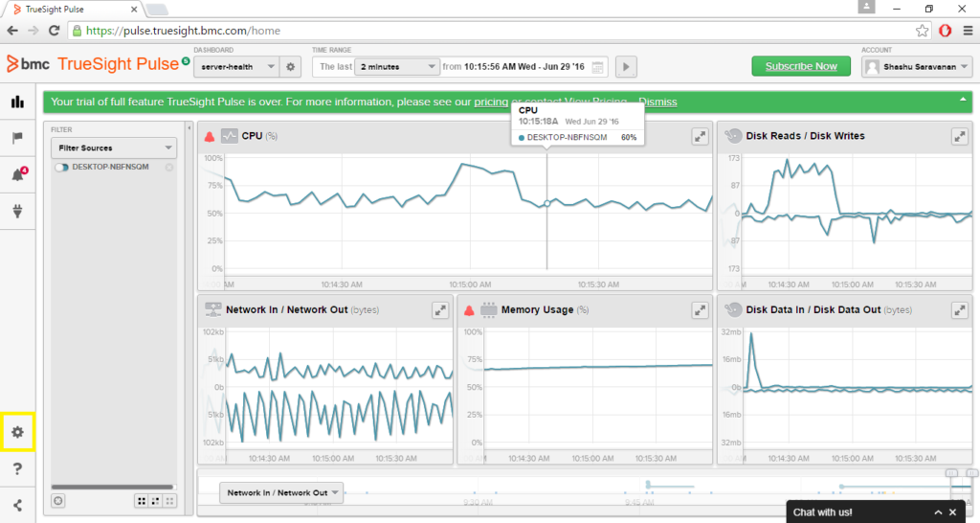Open the settings gear in left sidebar
980x523 pixels.
tap(17, 432)
